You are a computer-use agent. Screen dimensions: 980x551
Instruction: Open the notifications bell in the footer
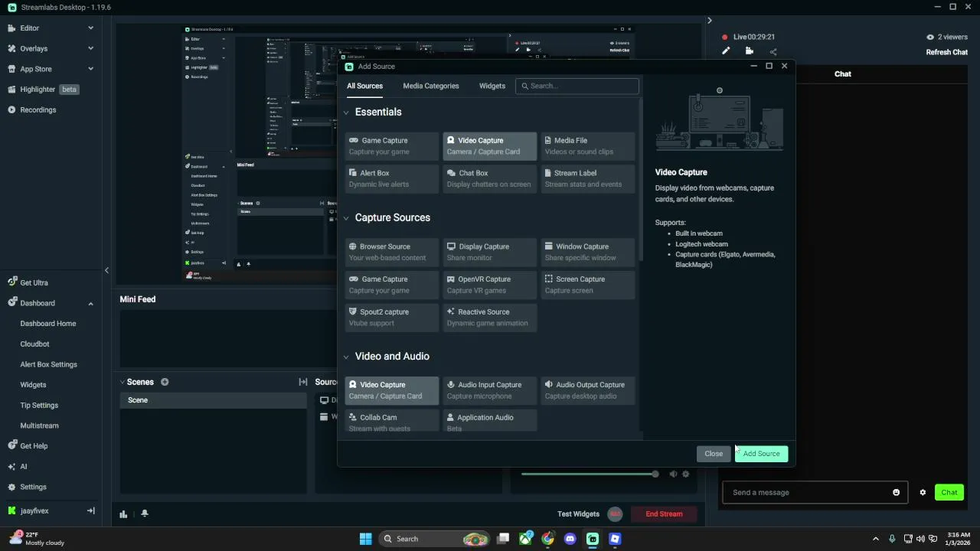[x=144, y=514]
